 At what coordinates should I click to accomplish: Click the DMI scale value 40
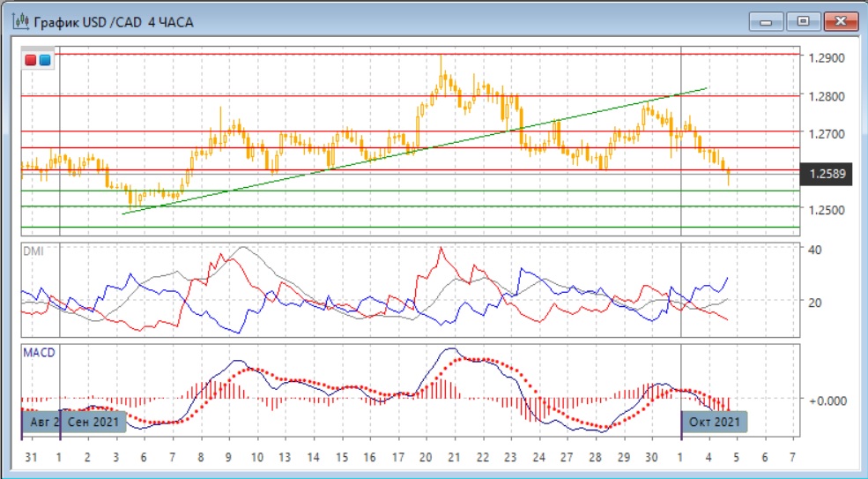point(814,250)
